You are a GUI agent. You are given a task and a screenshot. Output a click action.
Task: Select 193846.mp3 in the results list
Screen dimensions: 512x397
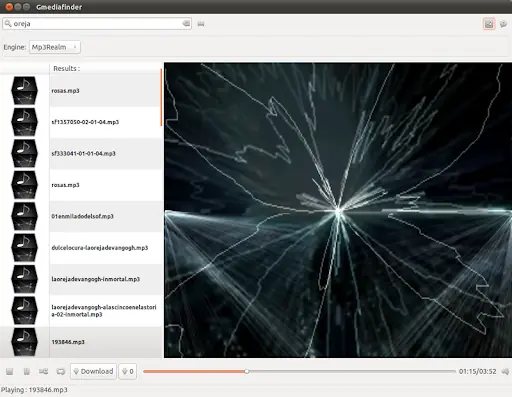click(x=105, y=342)
